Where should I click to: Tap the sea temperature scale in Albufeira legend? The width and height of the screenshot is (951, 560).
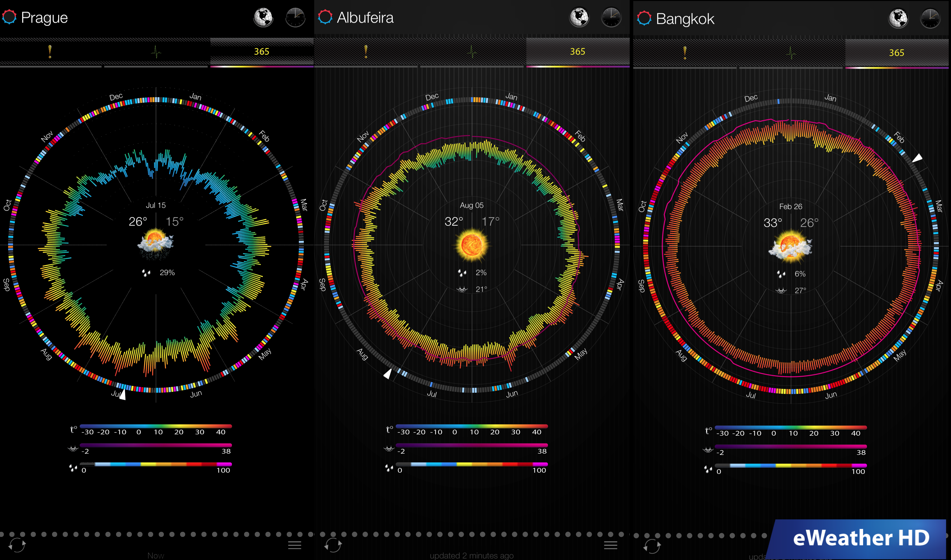click(471, 445)
